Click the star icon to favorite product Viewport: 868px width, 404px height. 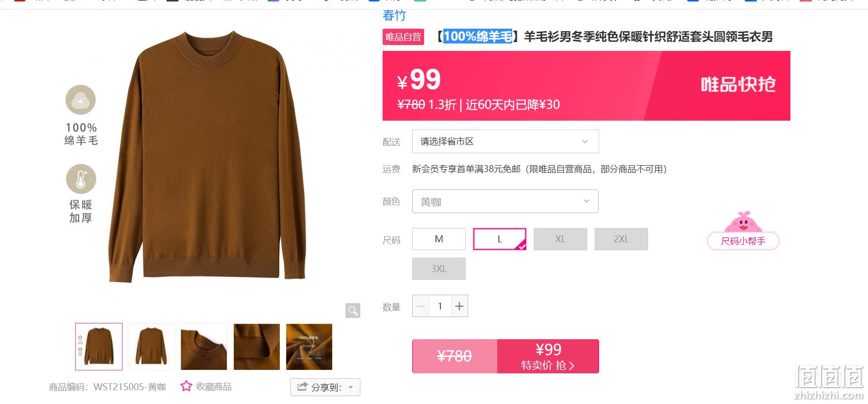[x=186, y=386]
